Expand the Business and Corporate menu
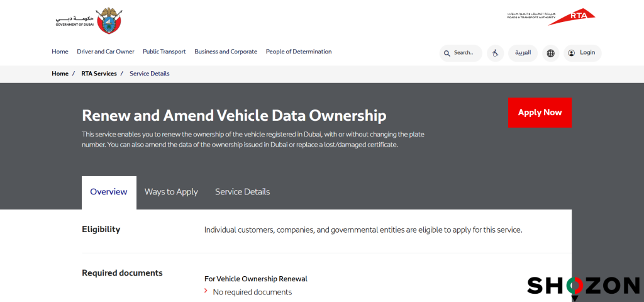 [226, 52]
